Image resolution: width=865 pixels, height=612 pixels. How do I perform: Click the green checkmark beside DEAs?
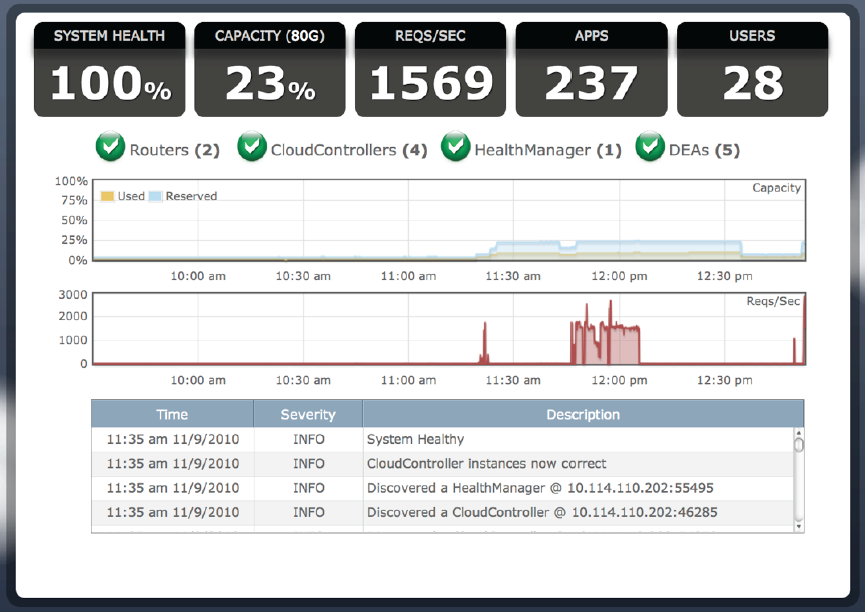[x=651, y=148]
